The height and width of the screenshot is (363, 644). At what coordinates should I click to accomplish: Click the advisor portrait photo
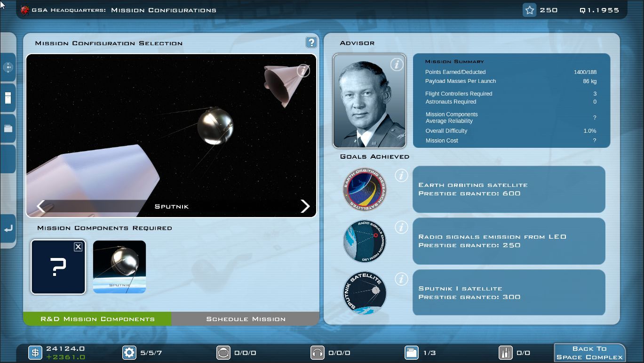pos(369,101)
